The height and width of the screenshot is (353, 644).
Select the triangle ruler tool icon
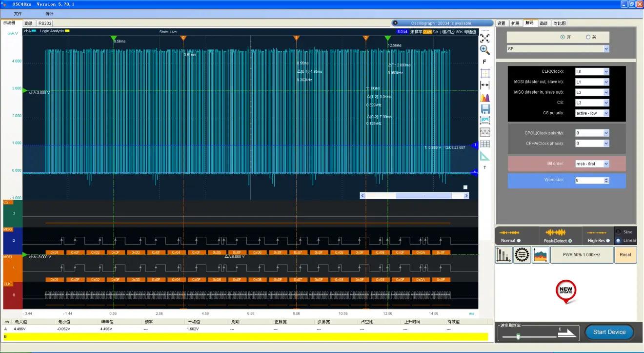point(485,156)
